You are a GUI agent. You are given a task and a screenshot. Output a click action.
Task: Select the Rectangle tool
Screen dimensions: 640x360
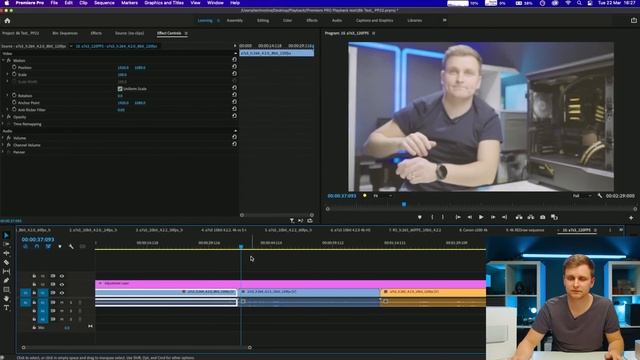(x=6, y=289)
